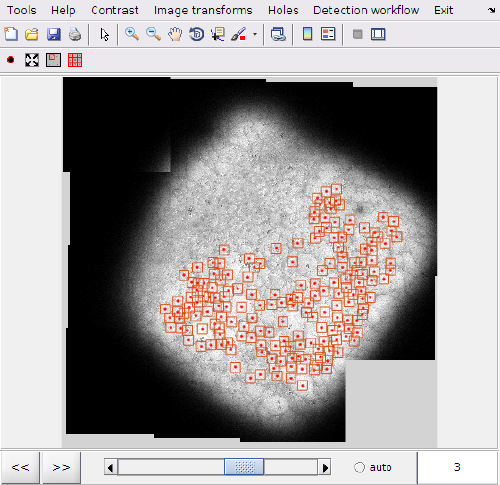
Task: Open file with the folder icon
Action: (x=32, y=34)
